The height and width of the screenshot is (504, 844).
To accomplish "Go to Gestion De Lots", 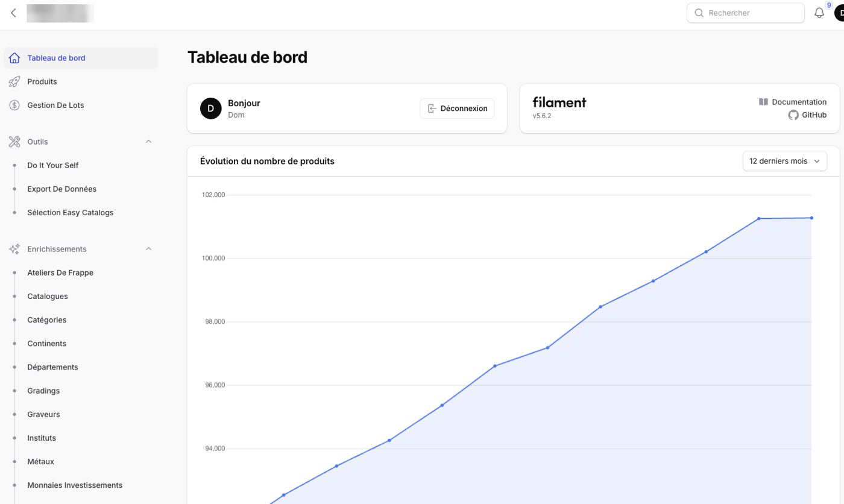I will 81,105.
